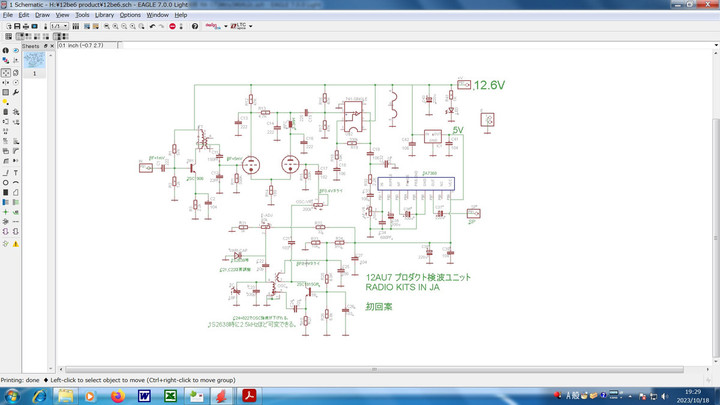Screen dimensions: 720x405
Task: Click the Zoom to fit icon
Action: coord(107,26)
